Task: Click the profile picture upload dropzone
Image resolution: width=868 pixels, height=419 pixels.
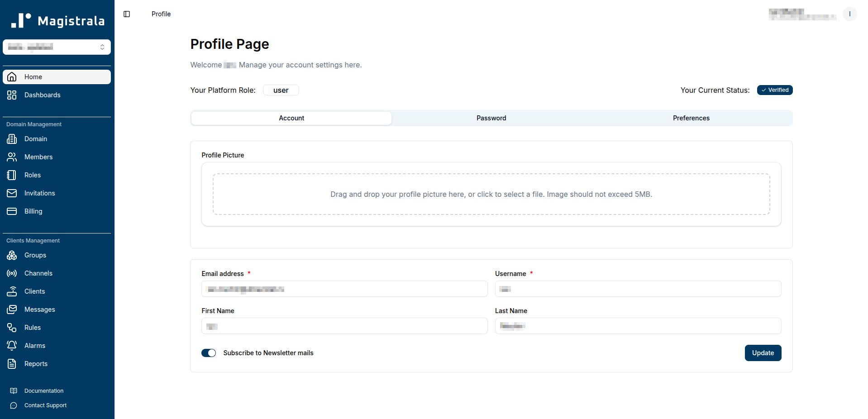Action: coord(491,194)
